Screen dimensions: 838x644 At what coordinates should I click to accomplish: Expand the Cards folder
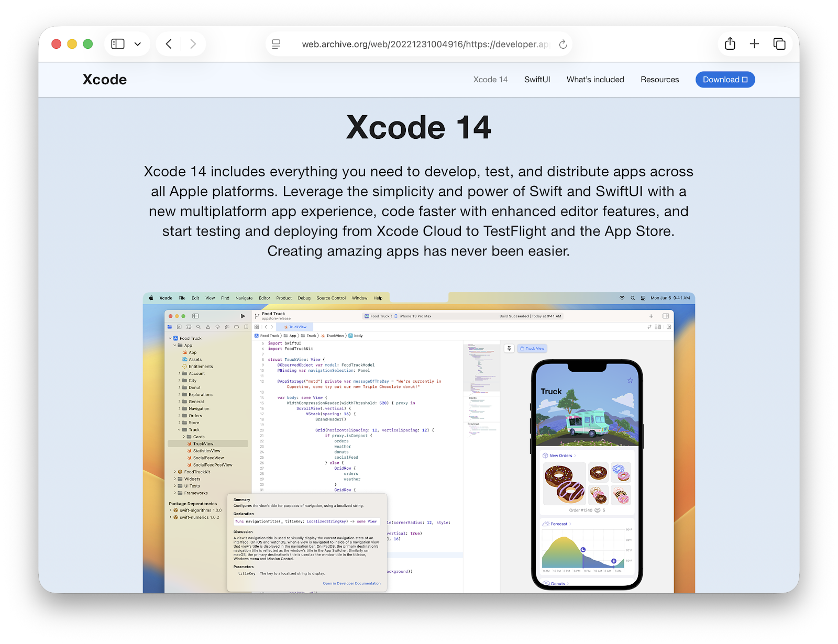(184, 437)
